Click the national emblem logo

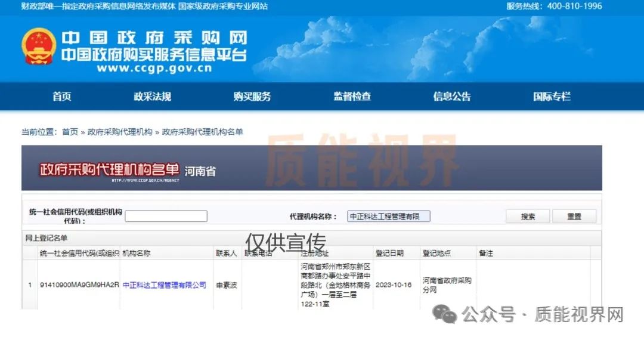click(39, 47)
